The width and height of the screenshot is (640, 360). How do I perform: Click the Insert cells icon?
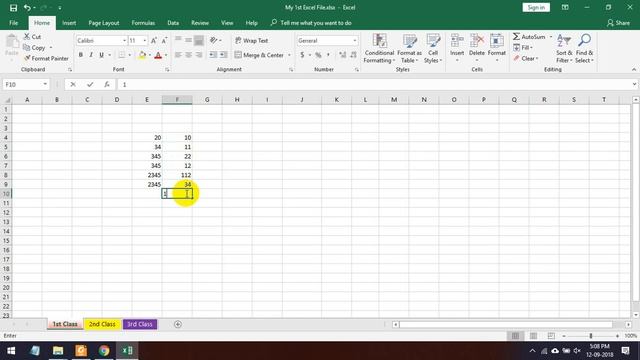click(457, 41)
